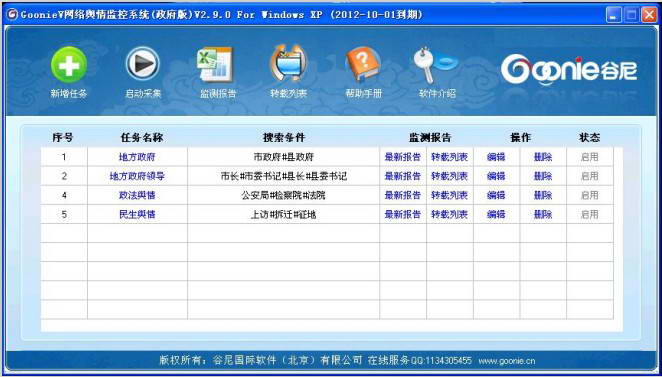Click 删除 for the 地方政府 task
Image resolution: width=662 pixels, height=377 pixels.
(543, 157)
